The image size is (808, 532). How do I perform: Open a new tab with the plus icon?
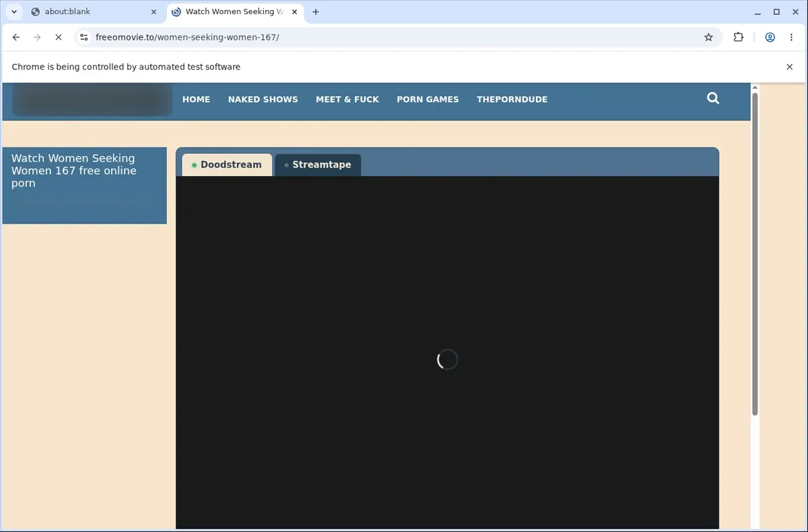[x=316, y=11]
